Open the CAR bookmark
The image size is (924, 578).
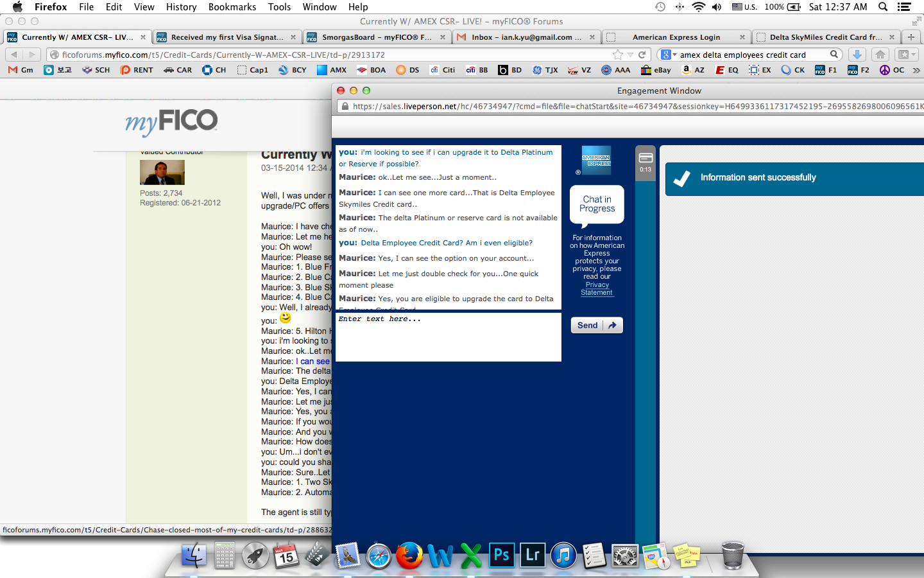(x=178, y=70)
